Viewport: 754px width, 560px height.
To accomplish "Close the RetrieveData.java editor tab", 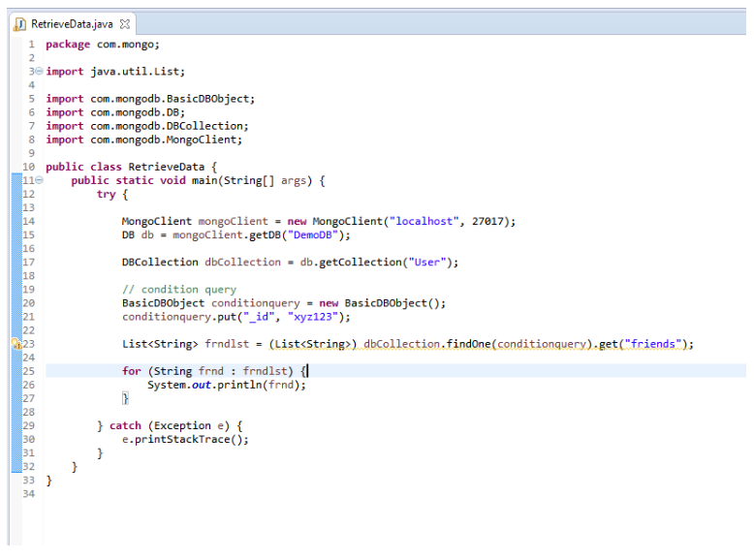I will (x=124, y=22).
